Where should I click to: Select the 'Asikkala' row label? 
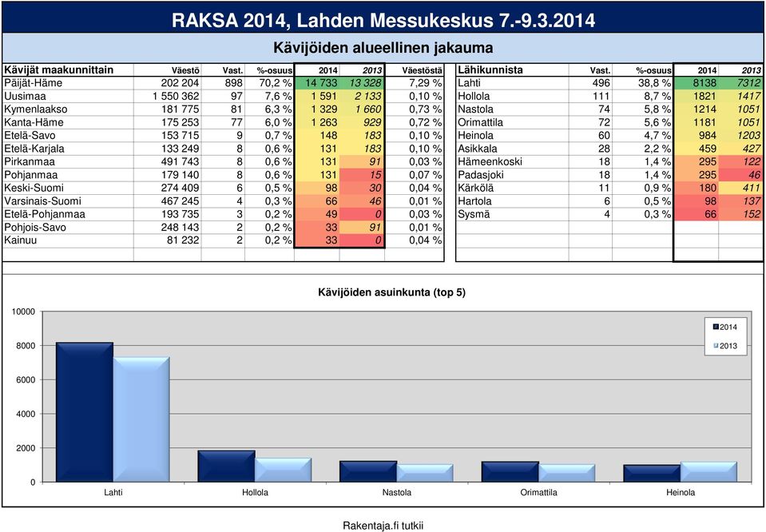(x=478, y=149)
